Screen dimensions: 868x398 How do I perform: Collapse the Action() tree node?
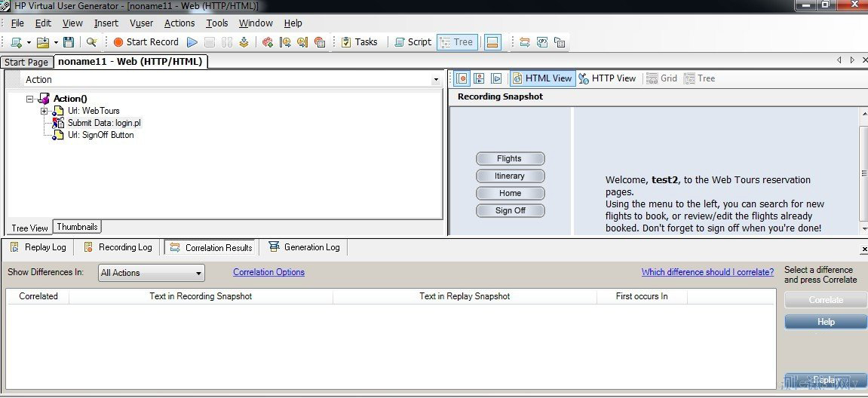pos(30,99)
